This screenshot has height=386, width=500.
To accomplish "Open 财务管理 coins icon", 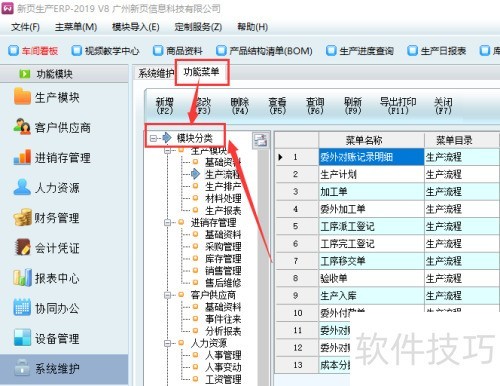I will coord(22,217).
